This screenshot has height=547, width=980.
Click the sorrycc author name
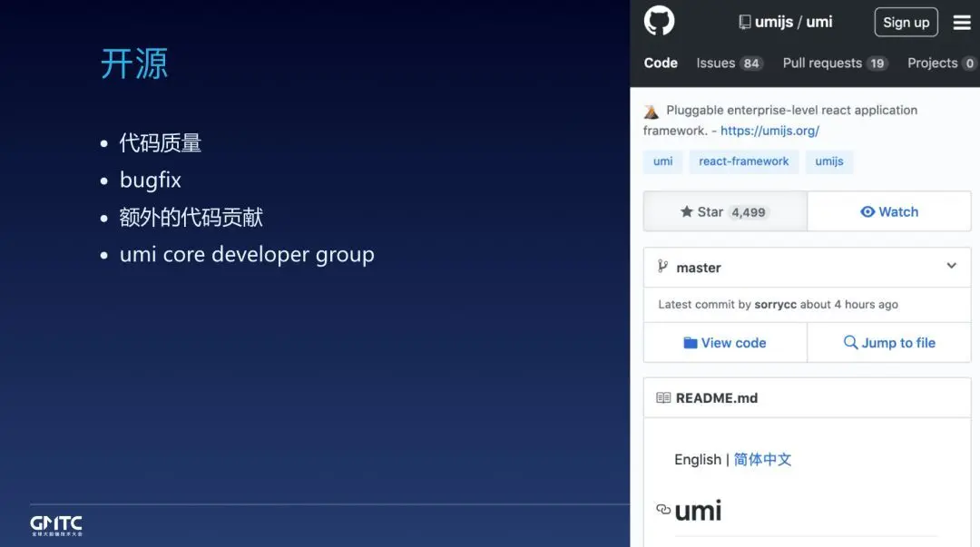775,305
